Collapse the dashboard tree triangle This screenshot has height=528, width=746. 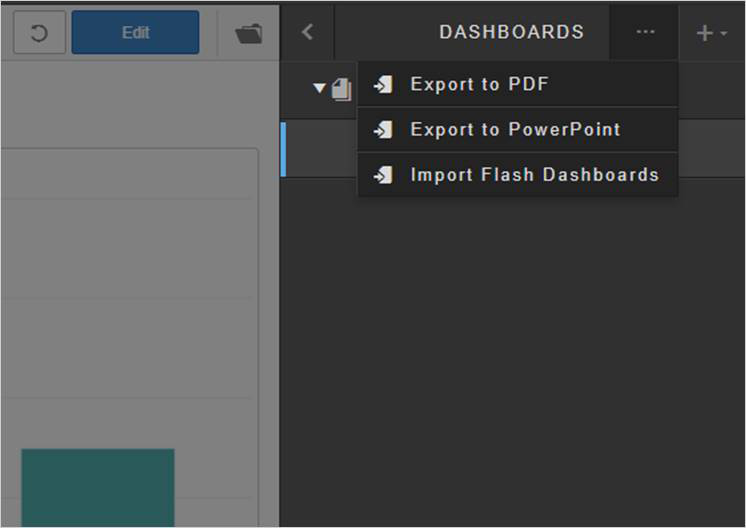pyautogui.click(x=320, y=88)
